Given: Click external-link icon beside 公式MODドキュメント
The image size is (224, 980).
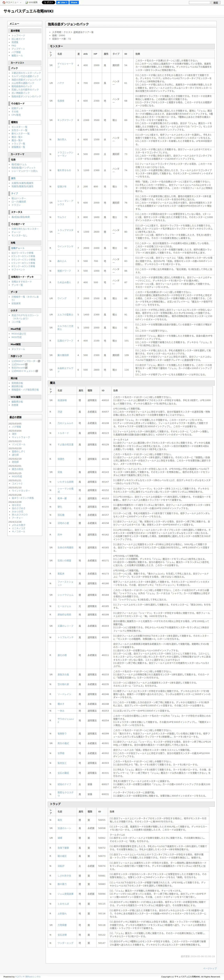Looking at the screenshot, I should pos(37,371).
